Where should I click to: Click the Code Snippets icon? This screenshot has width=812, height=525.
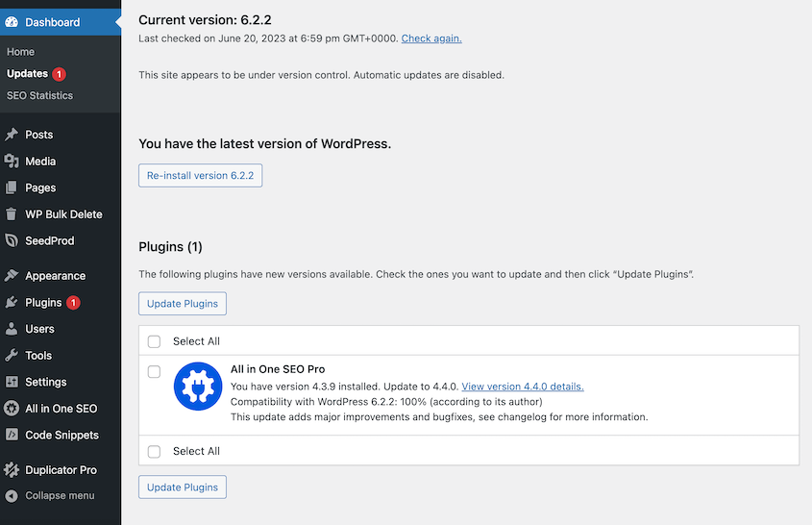point(12,435)
